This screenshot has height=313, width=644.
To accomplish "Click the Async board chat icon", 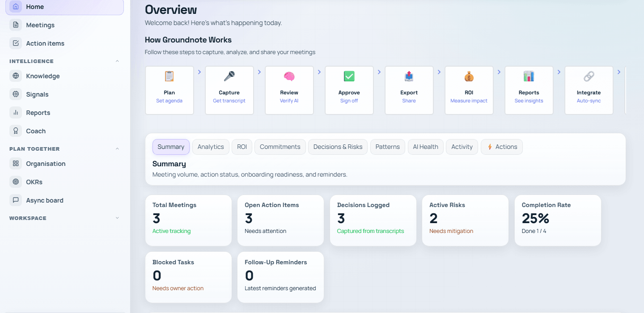I will coord(16,200).
